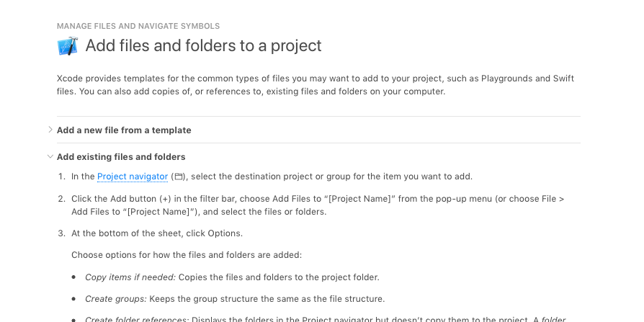Click the page title Add files and folders to a project
644x322 pixels.
click(x=203, y=45)
